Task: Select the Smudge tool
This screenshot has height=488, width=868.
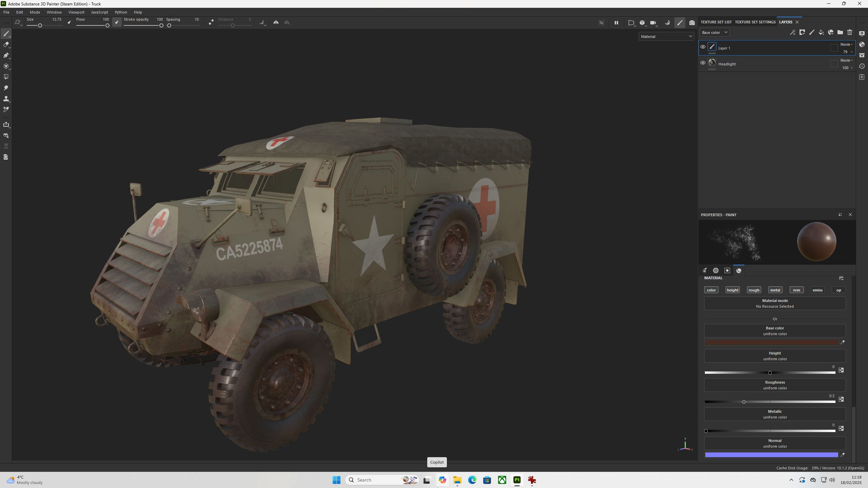Action: tap(6, 88)
